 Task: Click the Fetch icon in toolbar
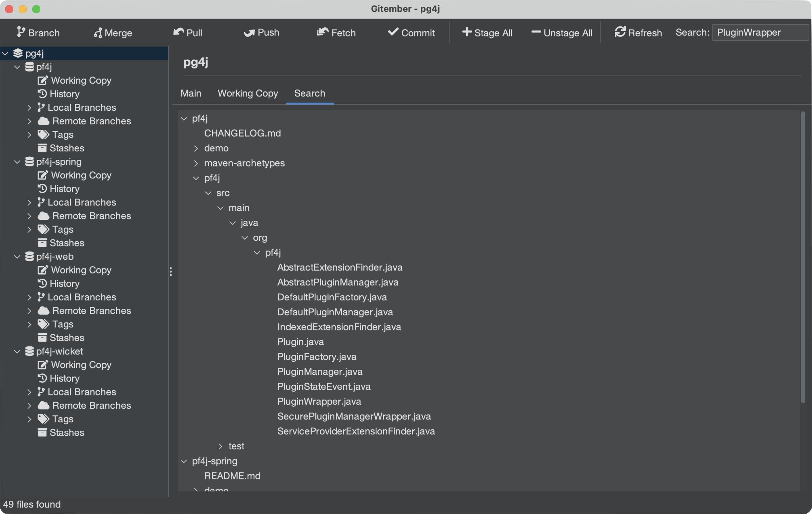click(323, 32)
